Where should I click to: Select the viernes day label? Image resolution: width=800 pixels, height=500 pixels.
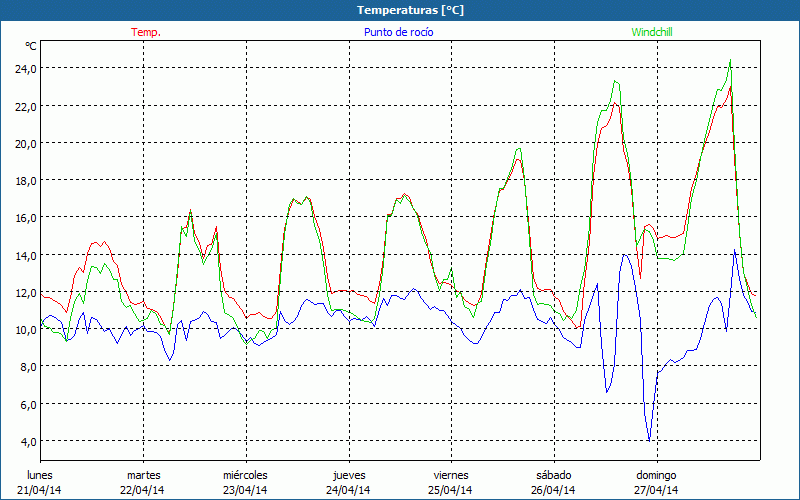(x=451, y=475)
